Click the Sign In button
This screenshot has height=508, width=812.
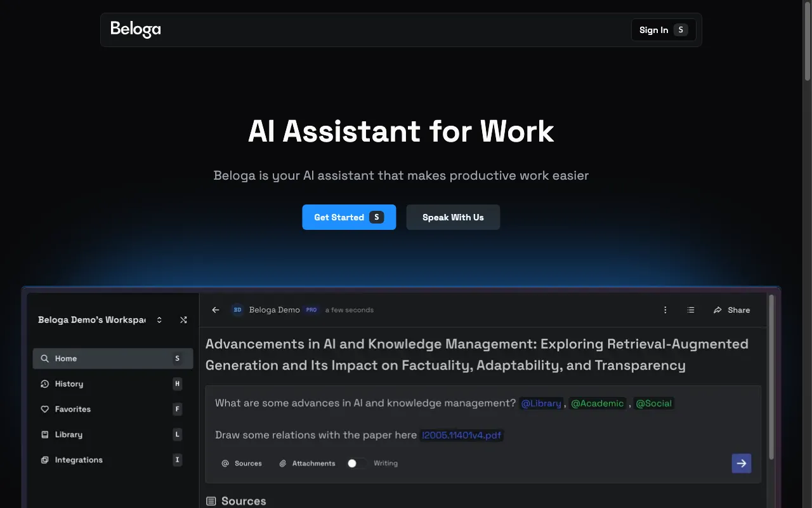[664, 30]
